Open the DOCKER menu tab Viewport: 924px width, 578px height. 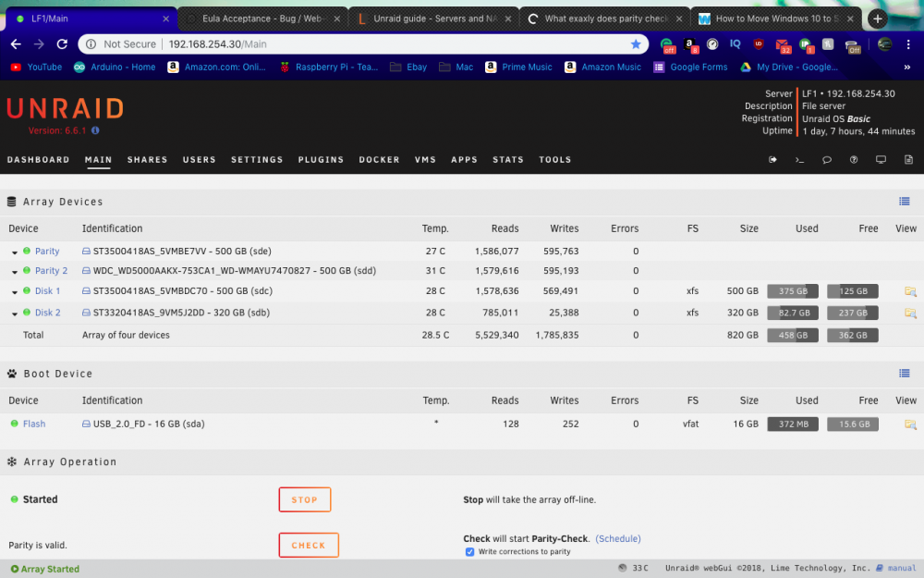tap(379, 160)
